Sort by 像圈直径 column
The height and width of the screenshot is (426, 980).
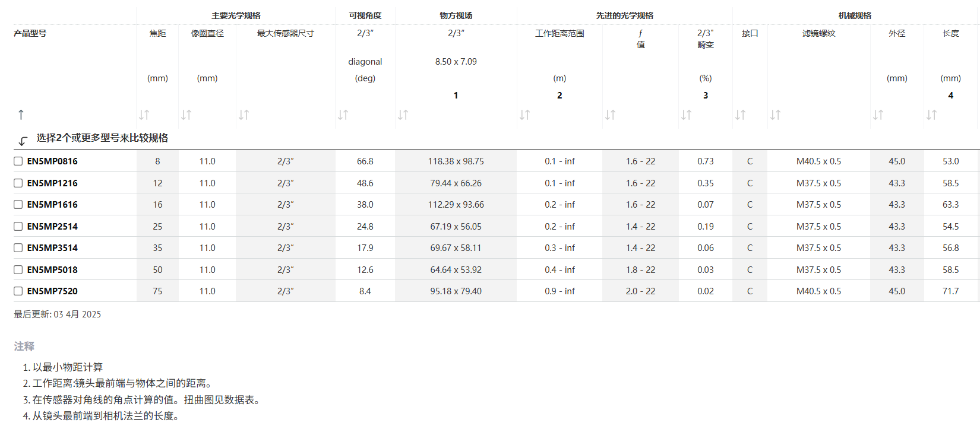(186, 115)
